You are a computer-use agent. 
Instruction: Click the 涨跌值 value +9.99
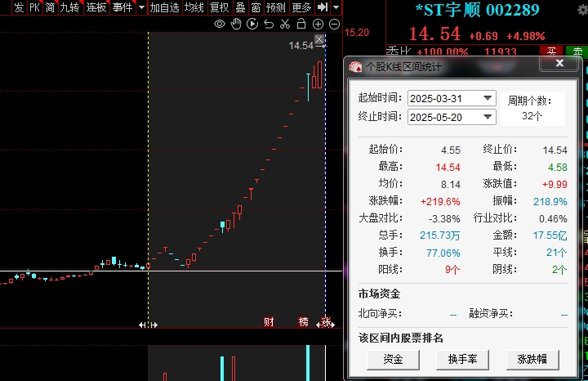[x=555, y=184]
